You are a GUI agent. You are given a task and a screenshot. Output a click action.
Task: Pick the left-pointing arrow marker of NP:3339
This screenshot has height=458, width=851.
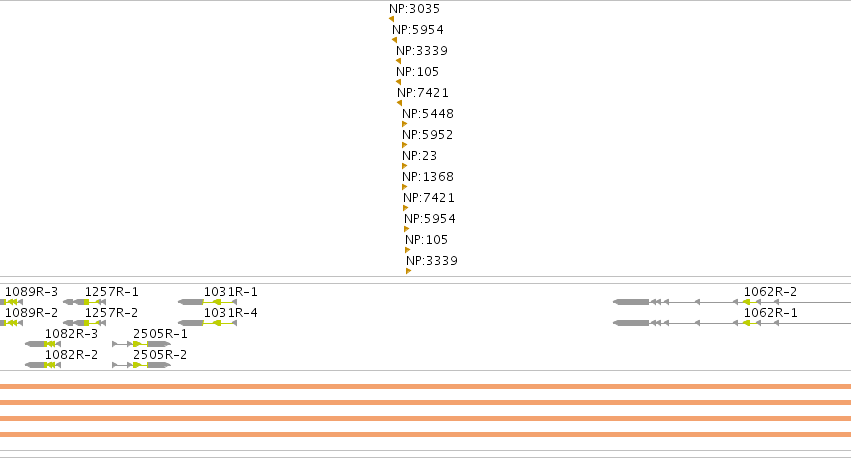[x=398, y=61]
